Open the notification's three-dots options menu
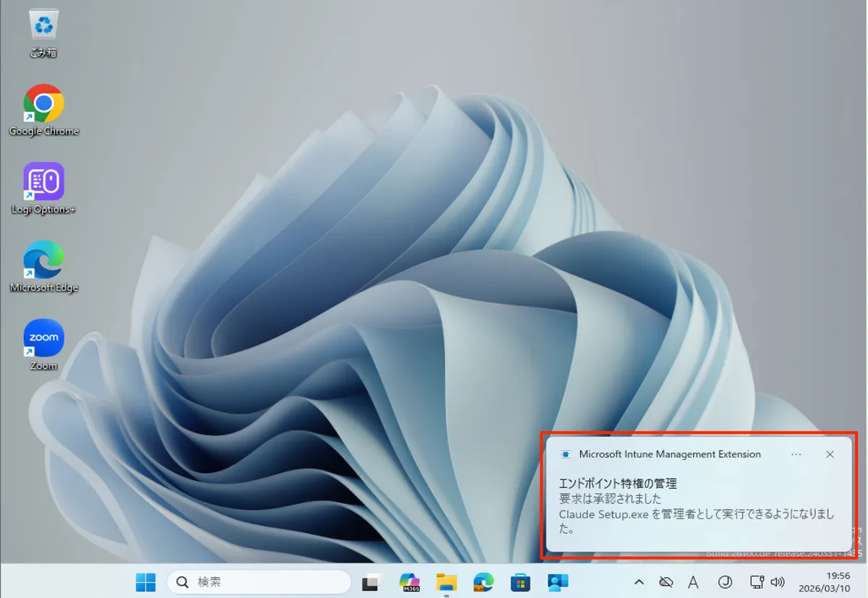 (796, 454)
